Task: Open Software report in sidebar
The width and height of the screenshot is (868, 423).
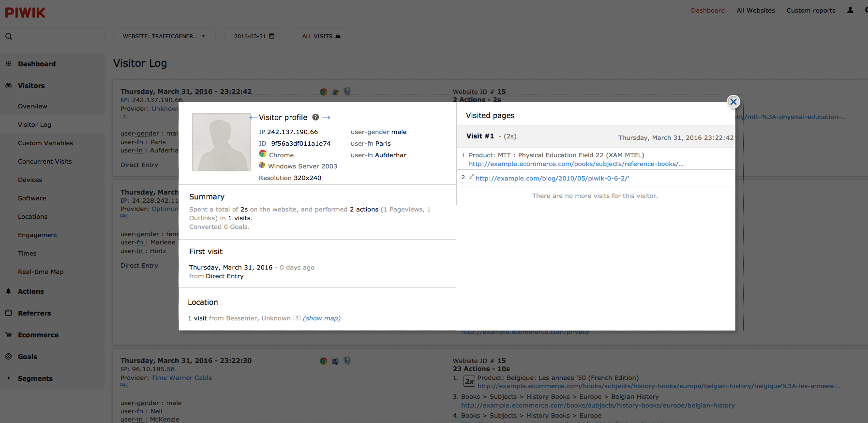Action: pyautogui.click(x=32, y=198)
